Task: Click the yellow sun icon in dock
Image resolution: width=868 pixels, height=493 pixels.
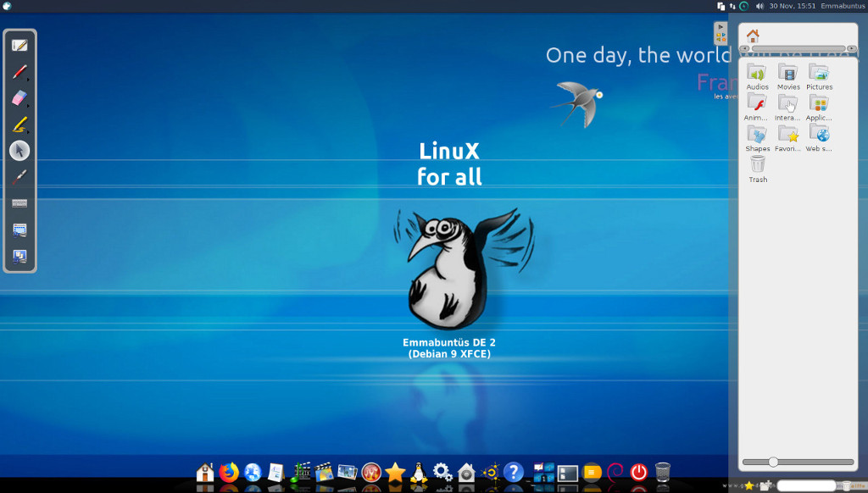Action: (490, 473)
